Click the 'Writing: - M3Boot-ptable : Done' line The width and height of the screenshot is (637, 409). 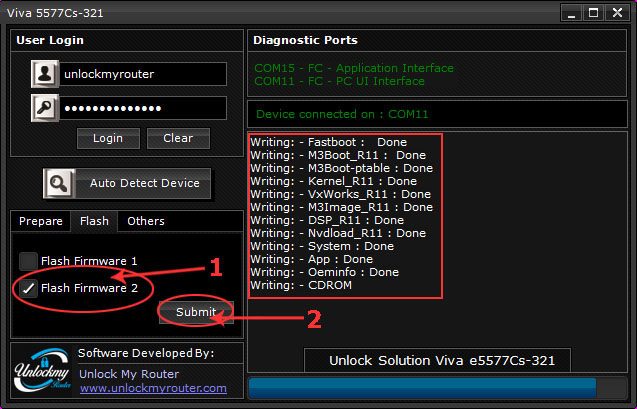click(342, 168)
